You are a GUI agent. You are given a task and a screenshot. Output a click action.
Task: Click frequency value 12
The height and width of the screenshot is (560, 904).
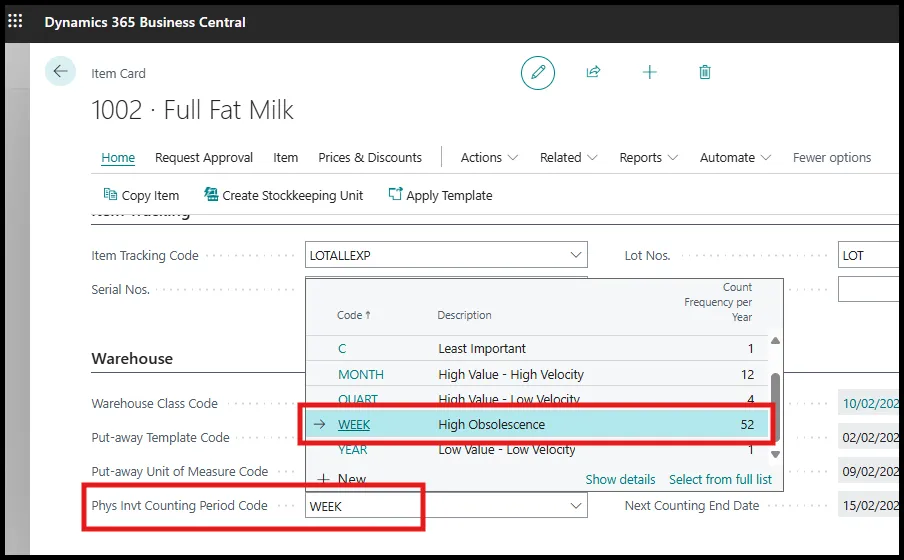[x=747, y=374]
